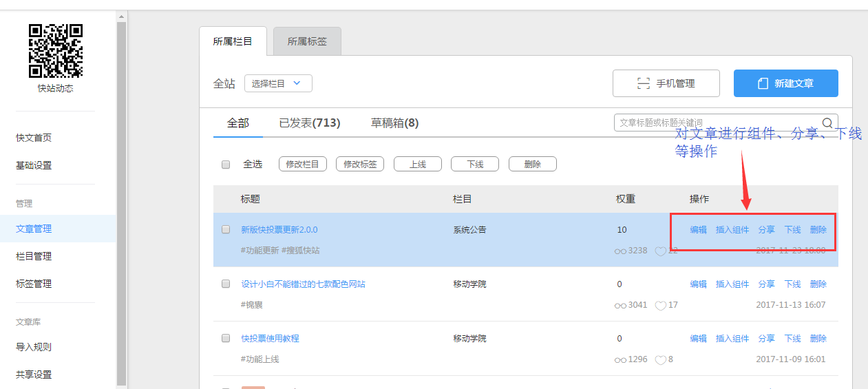The image size is (868, 389).
Task: Click the view count icon on first article
Action: click(x=620, y=251)
